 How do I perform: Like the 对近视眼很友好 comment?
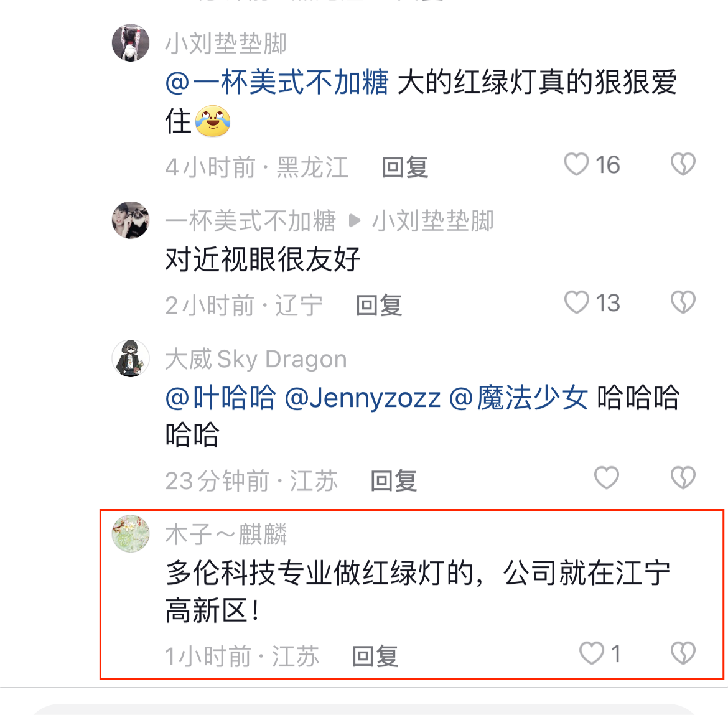coord(576,303)
